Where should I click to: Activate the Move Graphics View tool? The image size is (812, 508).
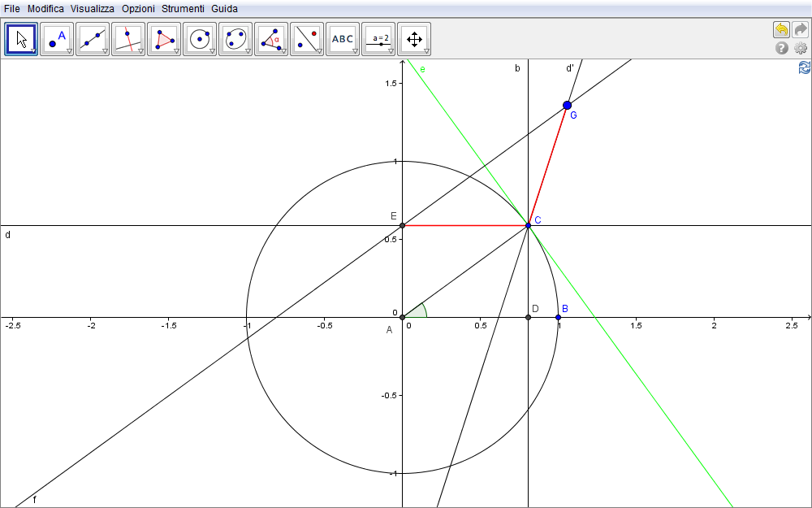coord(414,38)
